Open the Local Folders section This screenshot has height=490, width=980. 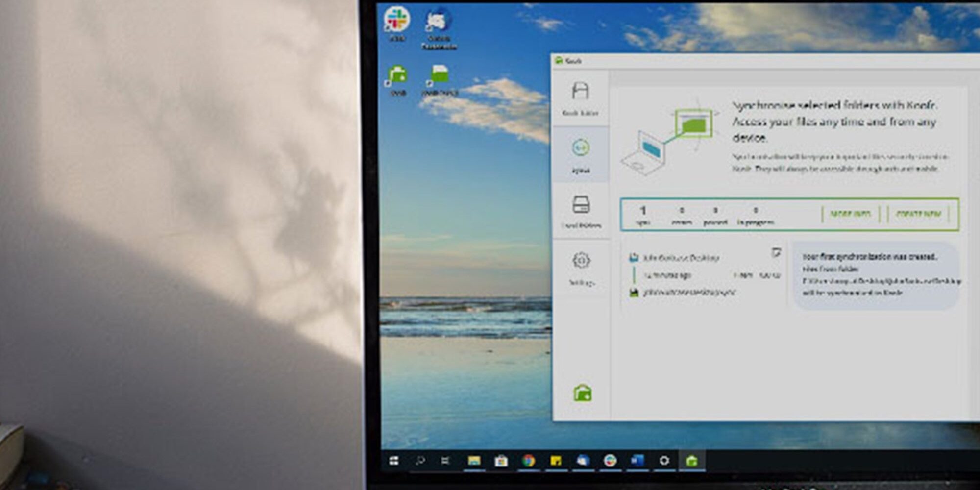point(581,211)
